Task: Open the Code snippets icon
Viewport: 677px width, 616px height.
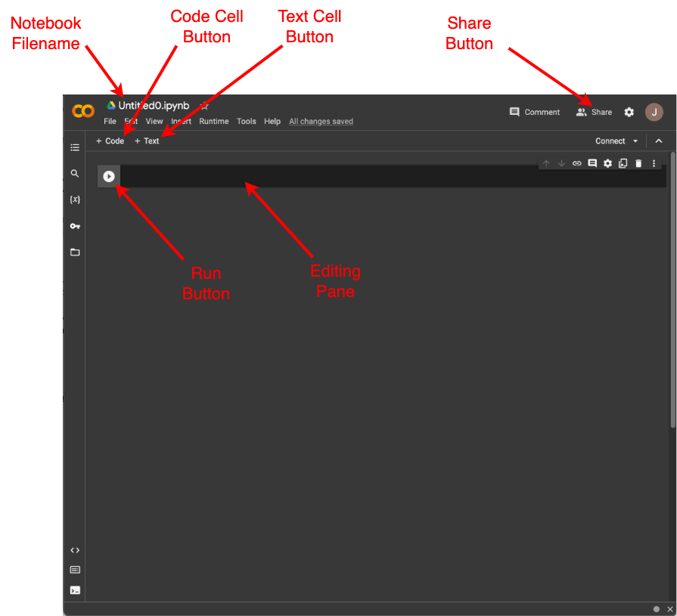Action: (75, 550)
